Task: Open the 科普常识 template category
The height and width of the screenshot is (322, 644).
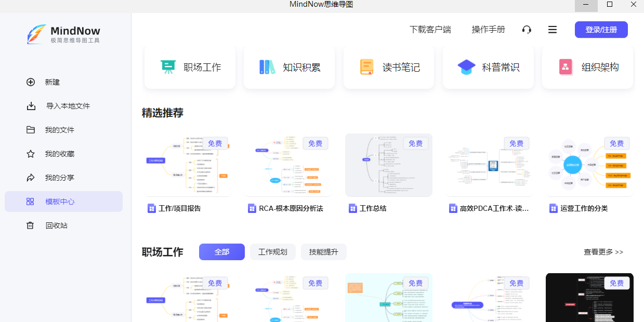Action: click(x=488, y=66)
